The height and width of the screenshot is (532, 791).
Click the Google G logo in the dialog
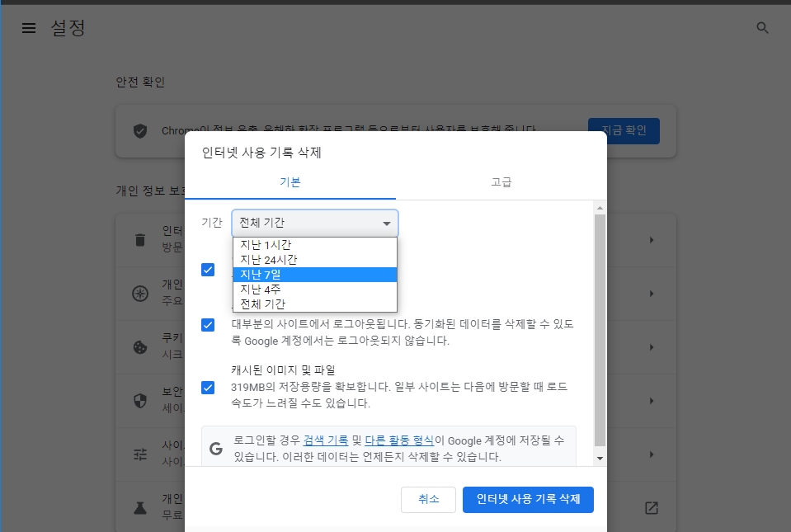pyautogui.click(x=216, y=449)
